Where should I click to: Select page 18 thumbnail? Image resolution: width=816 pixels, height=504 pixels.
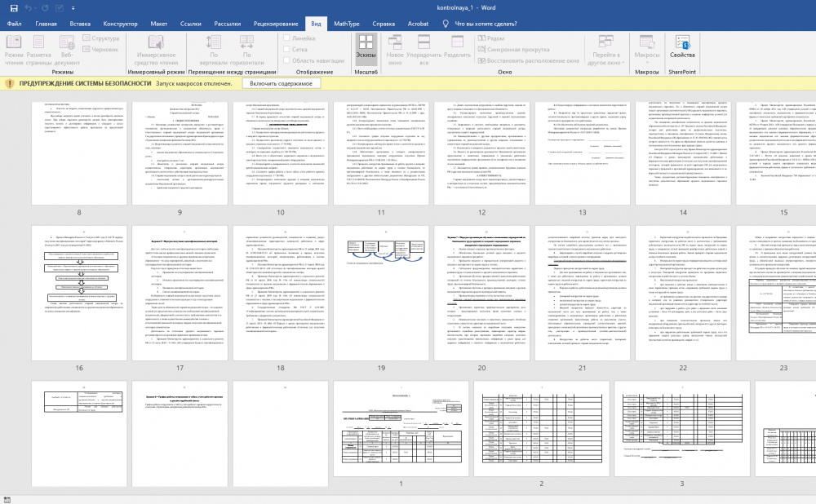[281, 293]
